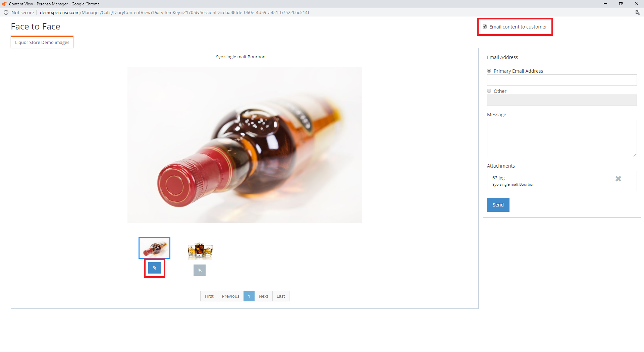Click the Not secure info icon
The image size is (644, 352).
(6, 12)
